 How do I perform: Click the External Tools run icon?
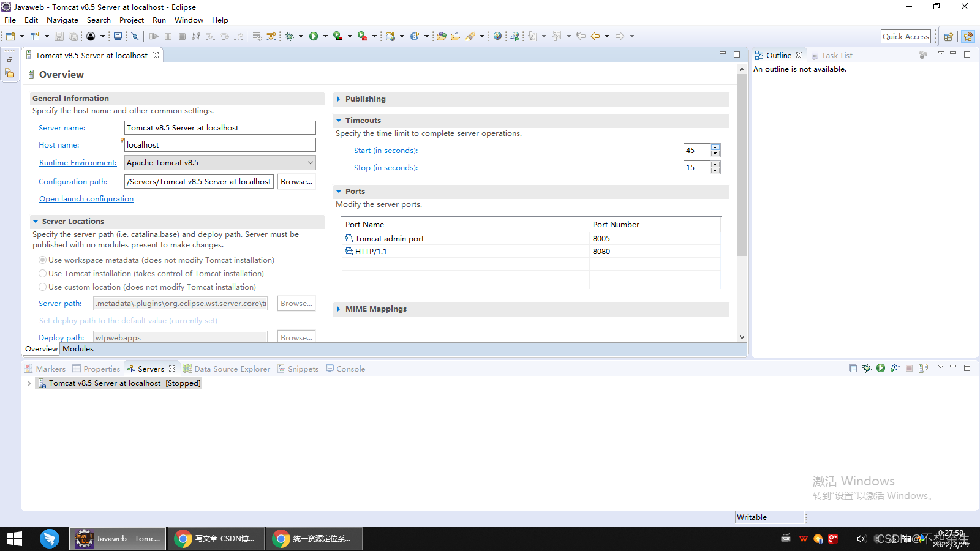pos(363,36)
